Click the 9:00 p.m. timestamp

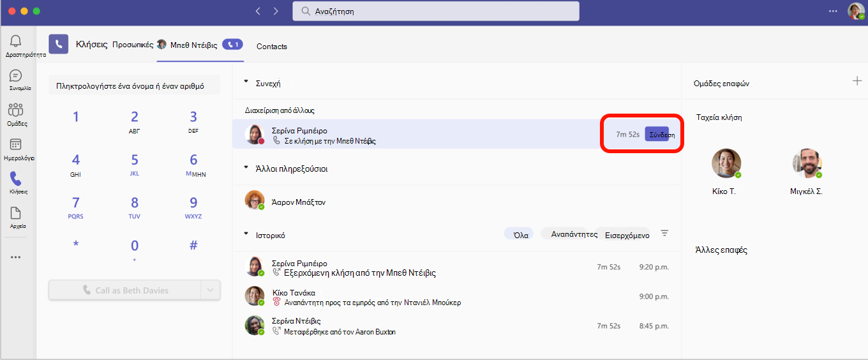[654, 296]
